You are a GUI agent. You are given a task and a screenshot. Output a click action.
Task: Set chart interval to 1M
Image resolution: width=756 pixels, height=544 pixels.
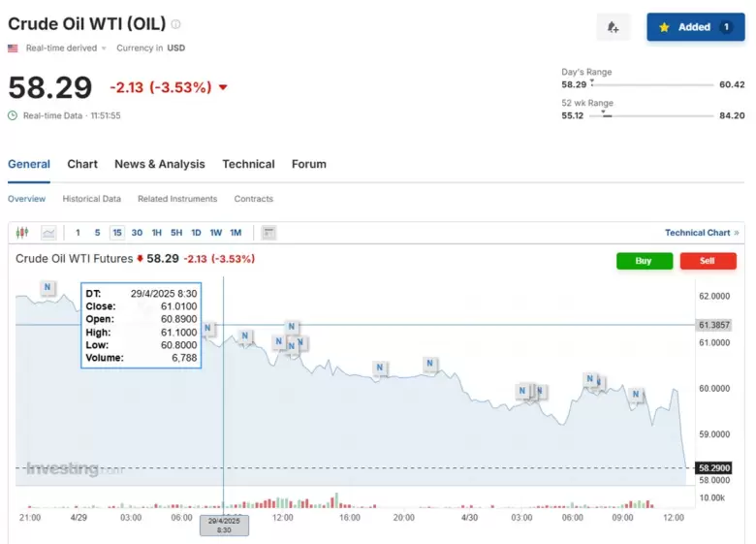pos(236,233)
